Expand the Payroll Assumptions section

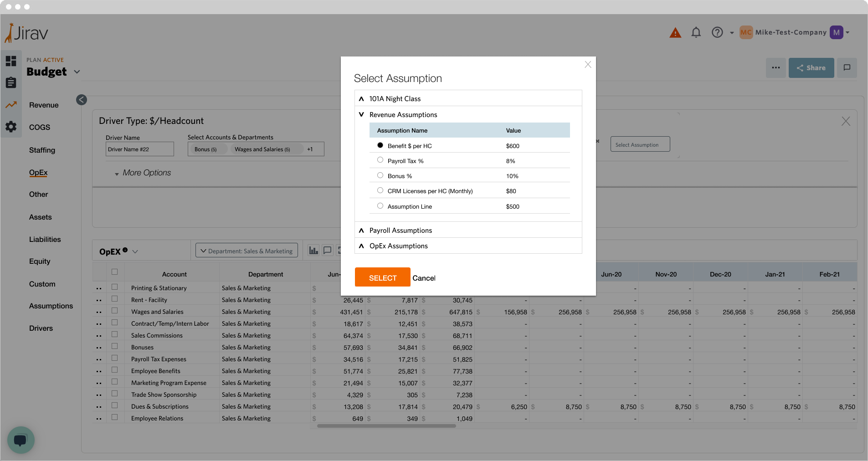click(401, 230)
